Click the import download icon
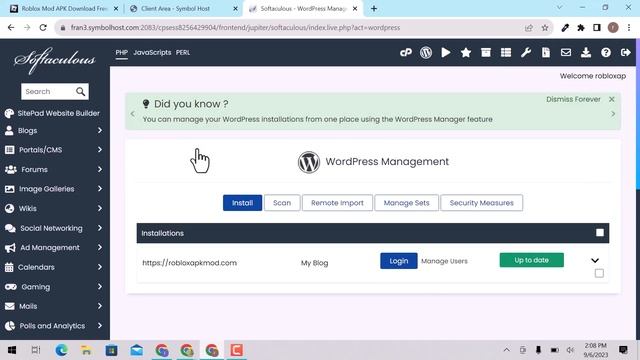The width and height of the screenshot is (640, 360). click(586, 52)
